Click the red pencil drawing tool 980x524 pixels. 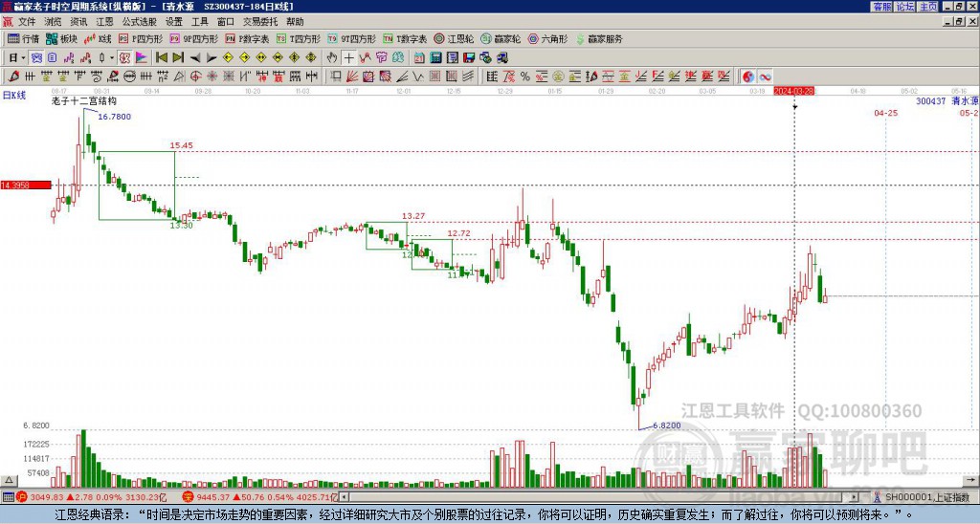point(12,76)
